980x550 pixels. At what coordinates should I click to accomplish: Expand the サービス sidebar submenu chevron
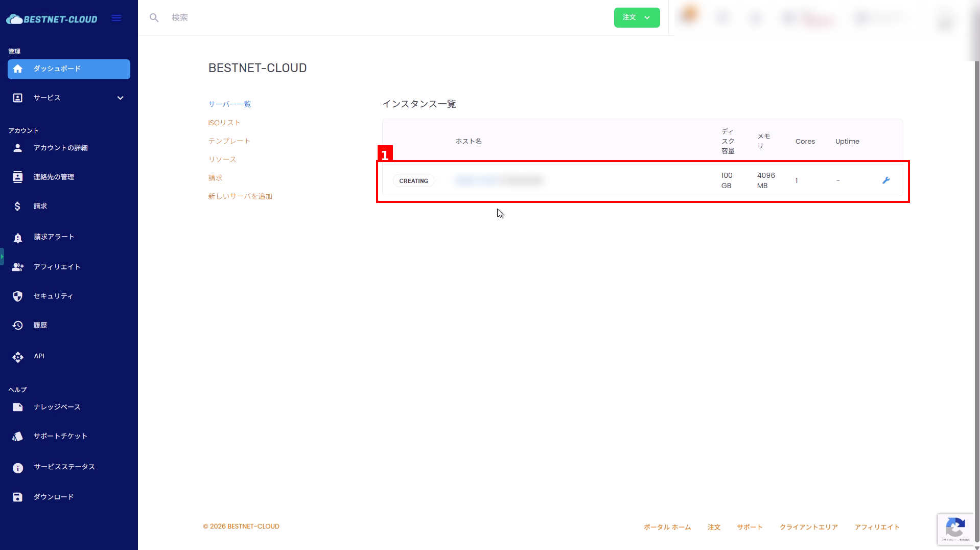pyautogui.click(x=120, y=98)
